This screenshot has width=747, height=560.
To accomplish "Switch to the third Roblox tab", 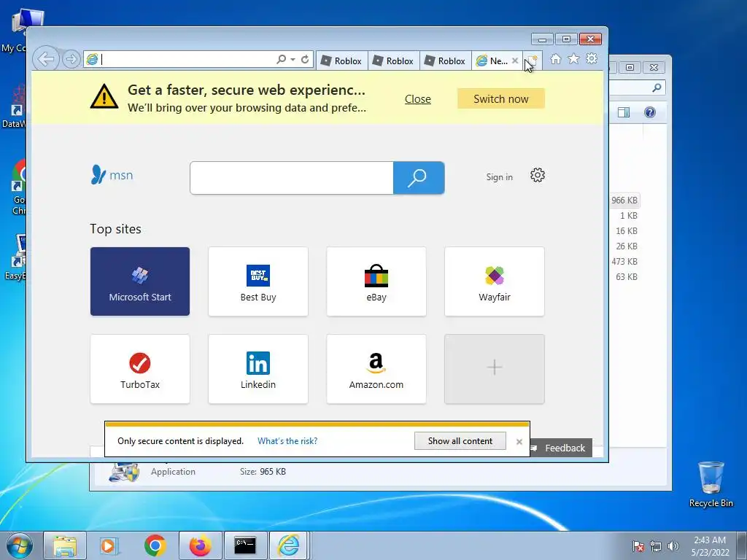I will click(446, 61).
